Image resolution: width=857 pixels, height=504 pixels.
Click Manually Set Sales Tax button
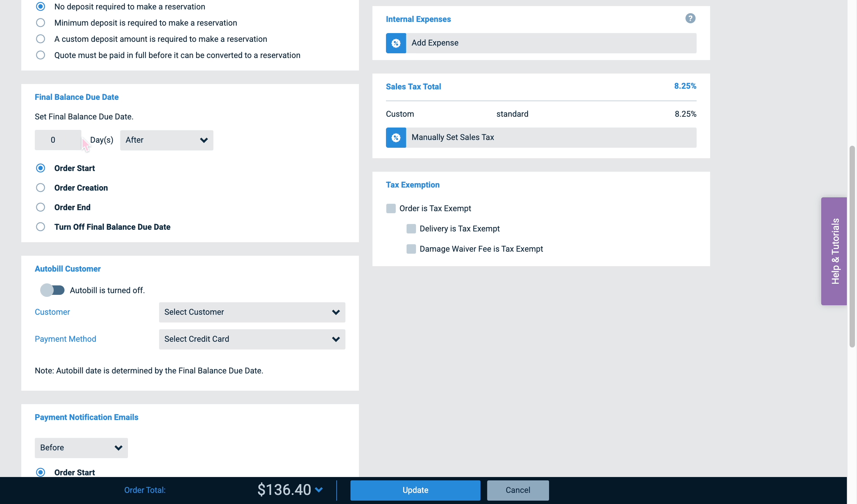541,138
